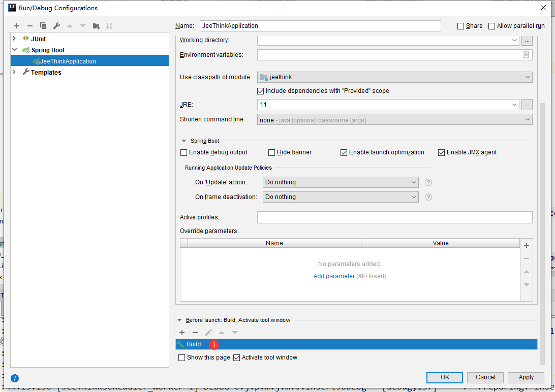The image size is (555, 392).
Task: Open JRE version dropdown
Action: (x=514, y=105)
